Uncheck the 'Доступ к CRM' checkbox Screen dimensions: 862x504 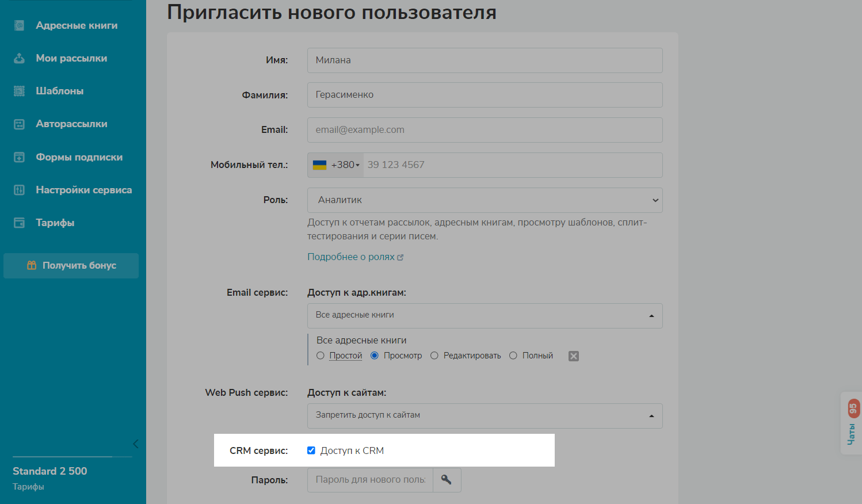pyautogui.click(x=311, y=450)
